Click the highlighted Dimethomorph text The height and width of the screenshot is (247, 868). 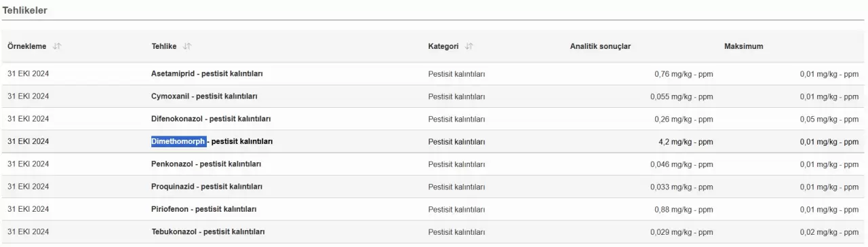click(x=178, y=141)
